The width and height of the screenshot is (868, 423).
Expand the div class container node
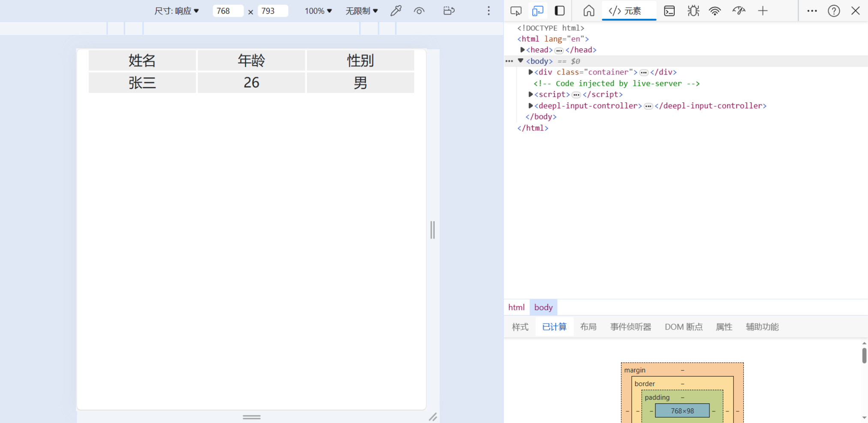coord(531,72)
